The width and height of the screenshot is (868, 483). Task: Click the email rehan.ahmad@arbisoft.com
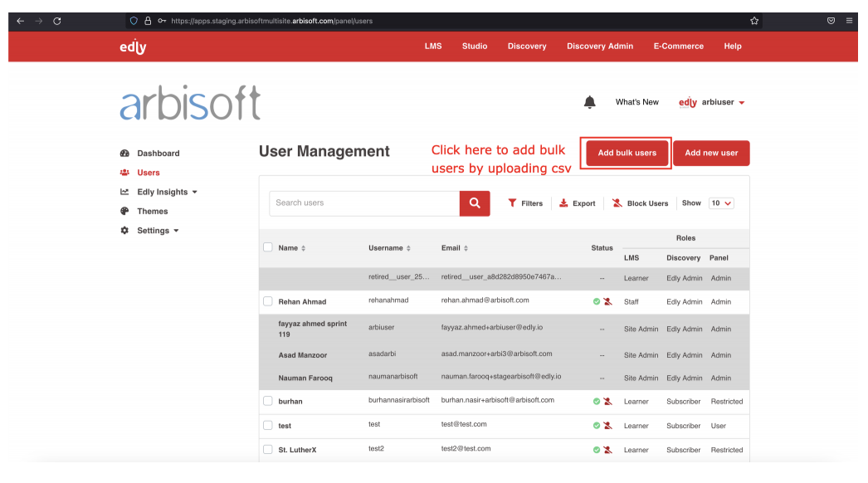click(485, 300)
